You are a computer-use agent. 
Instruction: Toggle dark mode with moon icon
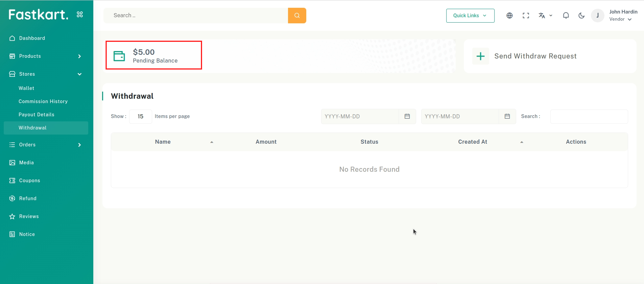[x=581, y=16]
